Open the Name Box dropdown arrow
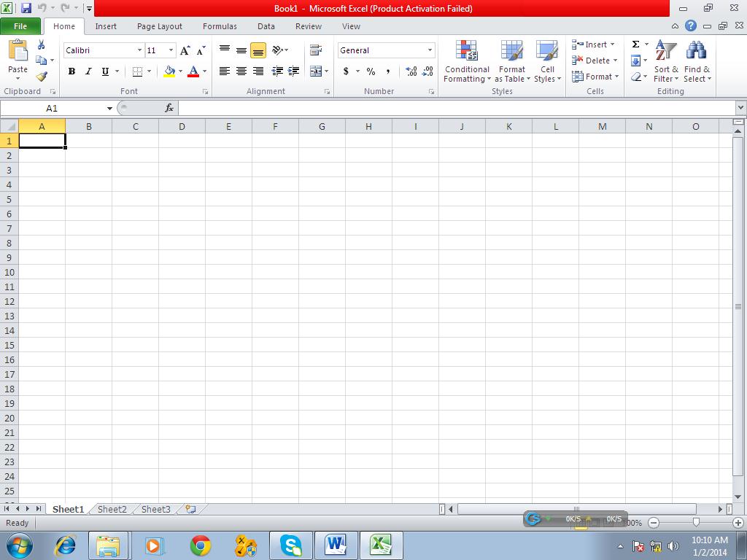 (x=109, y=109)
